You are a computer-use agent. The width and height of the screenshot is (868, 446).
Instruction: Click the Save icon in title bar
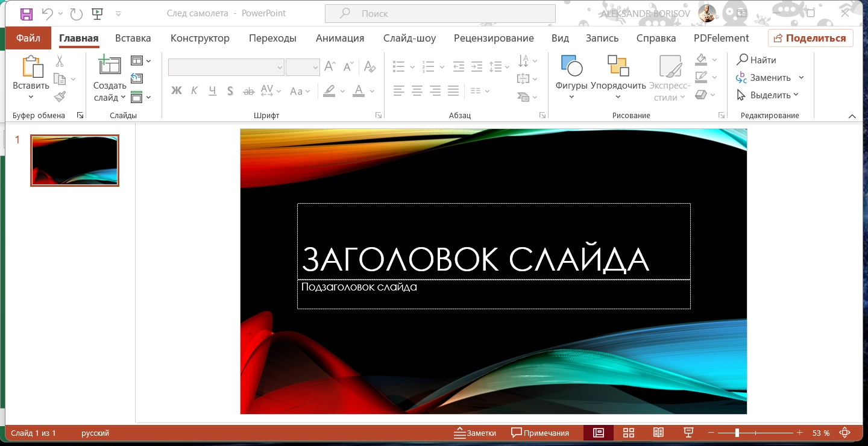pyautogui.click(x=27, y=13)
